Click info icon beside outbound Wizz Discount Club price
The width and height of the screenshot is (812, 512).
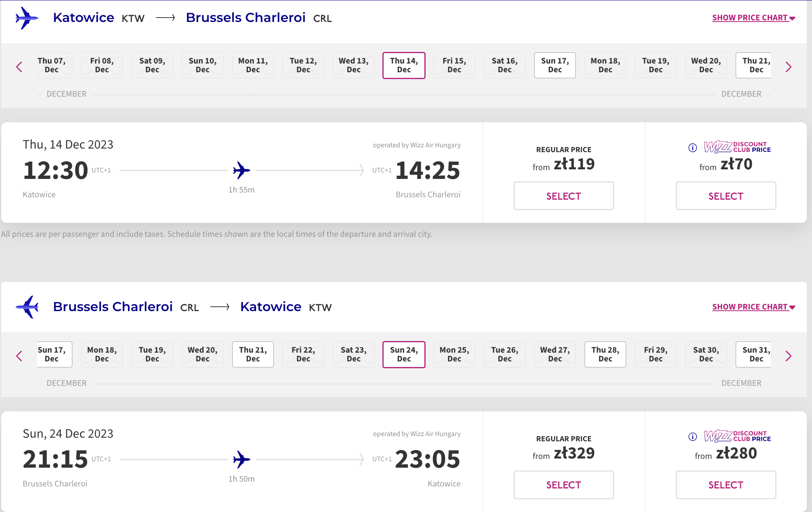(693, 148)
